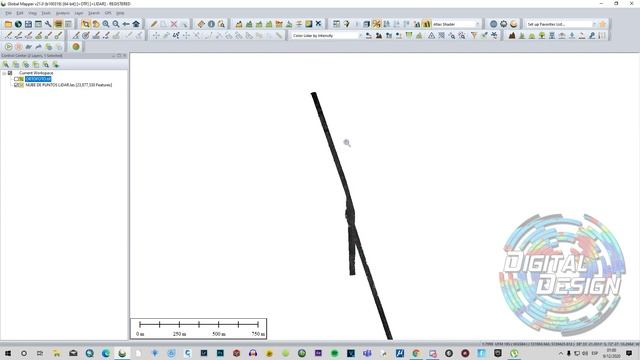Screen dimensions: 640x360
Task: Select the digitizer pencil tool
Action: point(154,24)
